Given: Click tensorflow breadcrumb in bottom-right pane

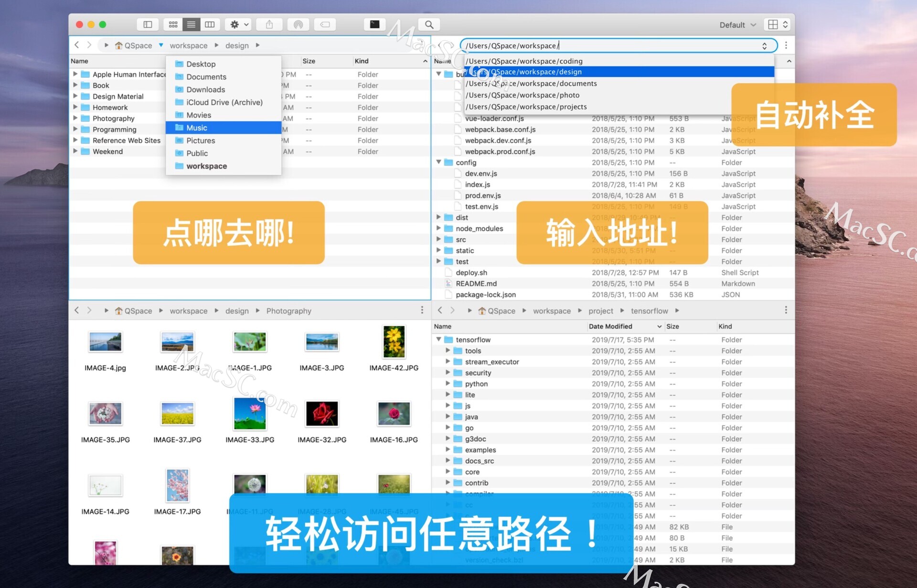Looking at the screenshot, I should [650, 311].
